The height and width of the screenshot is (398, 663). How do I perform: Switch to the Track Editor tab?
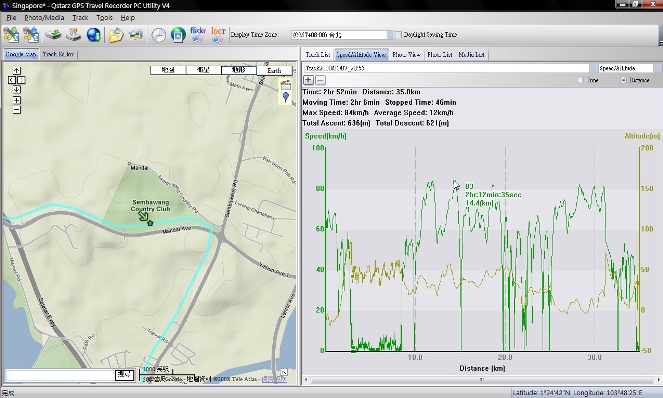58,54
